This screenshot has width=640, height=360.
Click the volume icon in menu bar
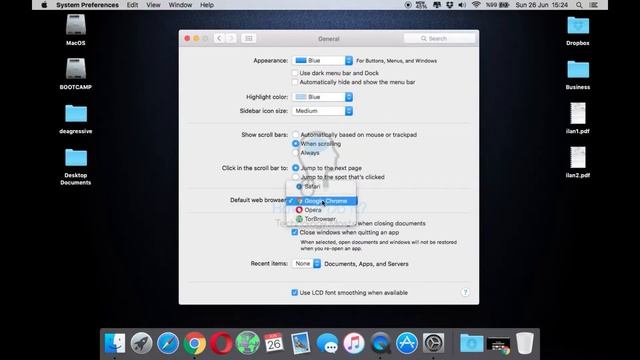pos(462,5)
